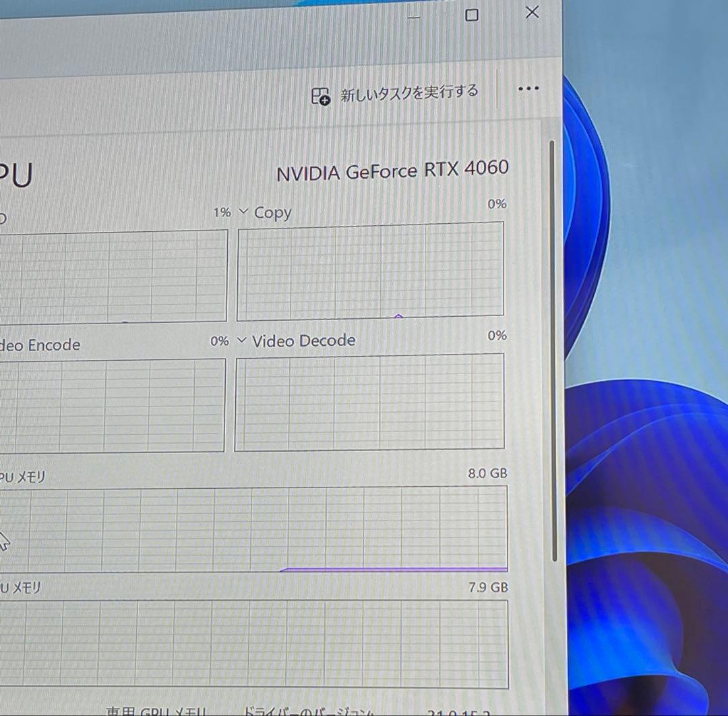Click the 0% value above Video Decode
The height and width of the screenshot is (716, 728).
click(219, 341)
